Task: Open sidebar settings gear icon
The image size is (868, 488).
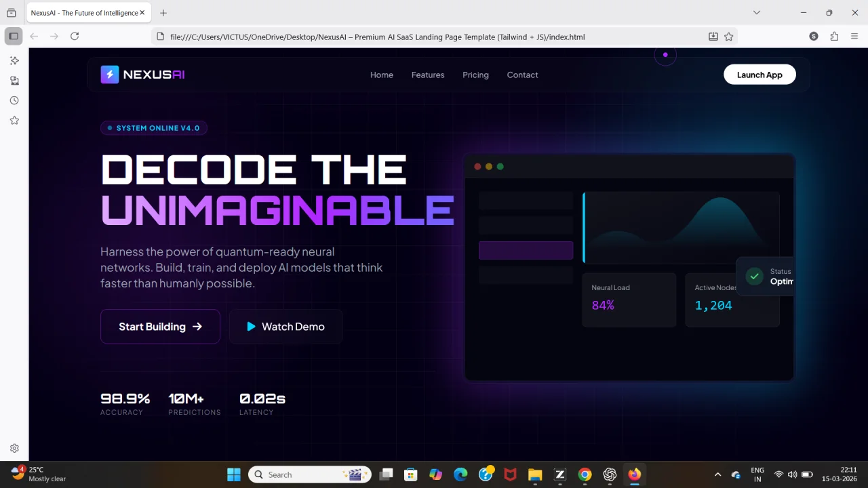Action: coord(14,448)
